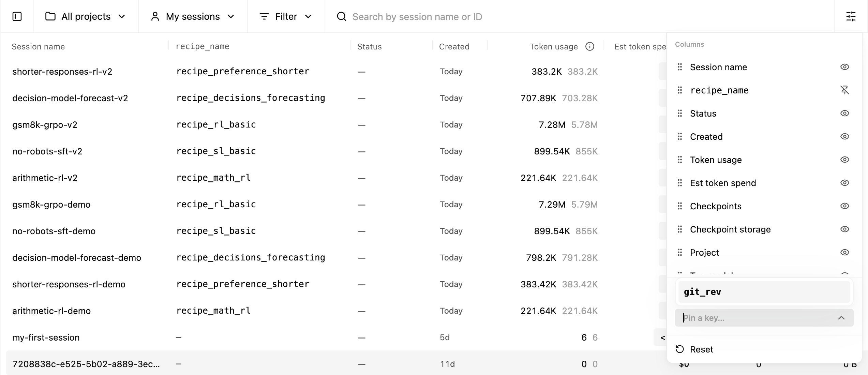
Task: Open session starting 7208838c-e525
Action: coord(86,364)
